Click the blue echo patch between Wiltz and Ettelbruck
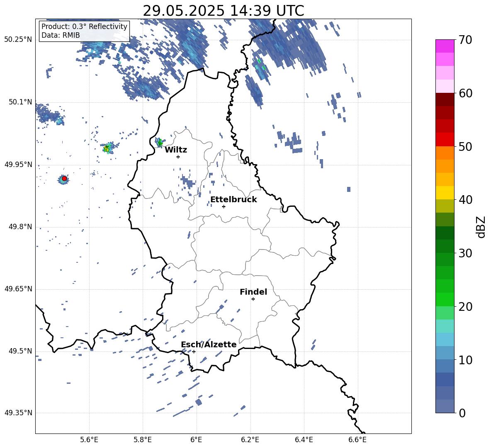This screenshot has width=491, height=448. point(188,182)
